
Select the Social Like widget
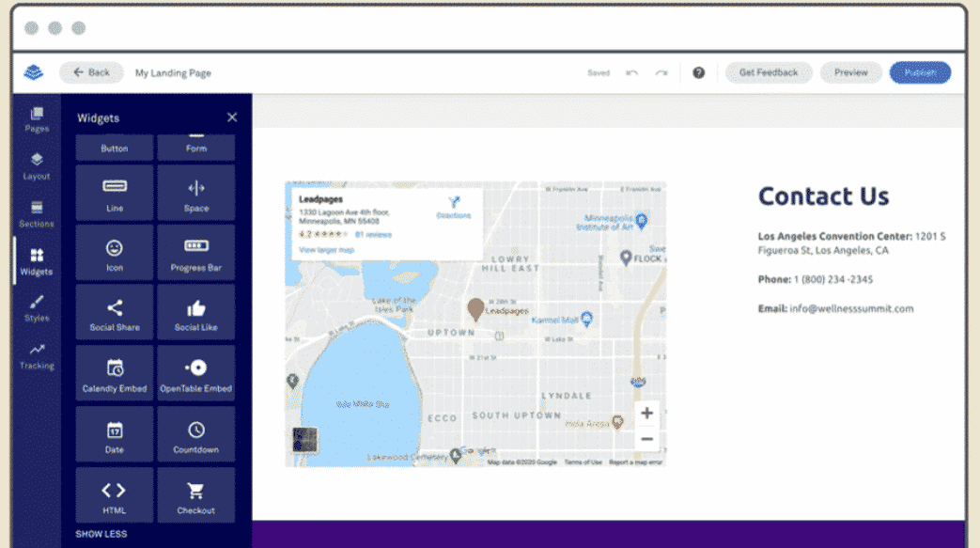coord(196,313)
